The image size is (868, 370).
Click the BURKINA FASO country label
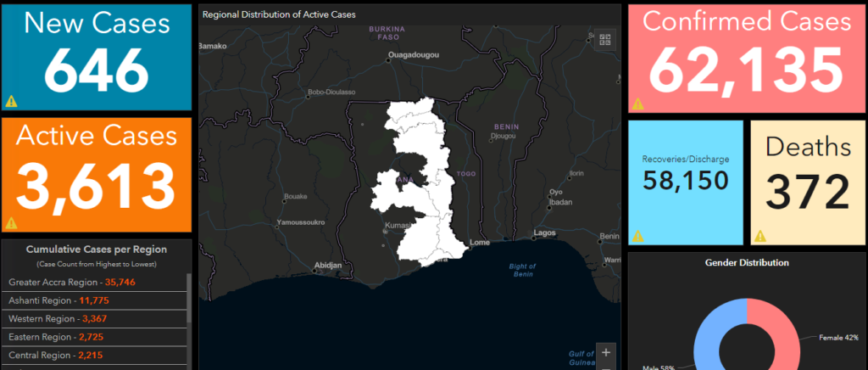(x=387, y=33)
